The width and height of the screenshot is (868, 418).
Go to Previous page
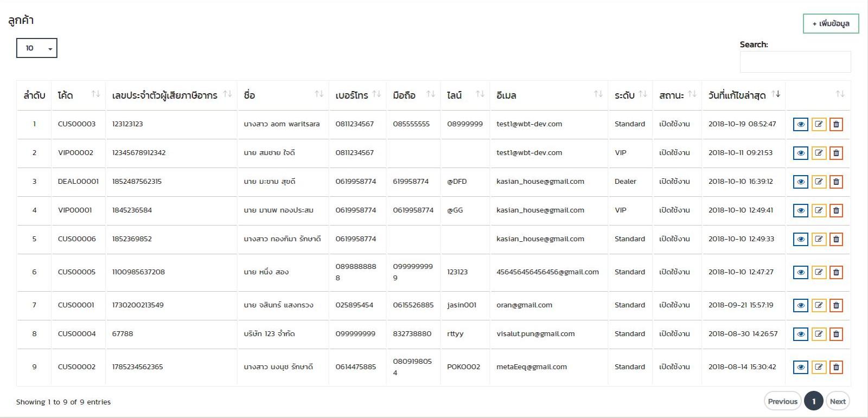pyautogui.click(x=782, y=401)
